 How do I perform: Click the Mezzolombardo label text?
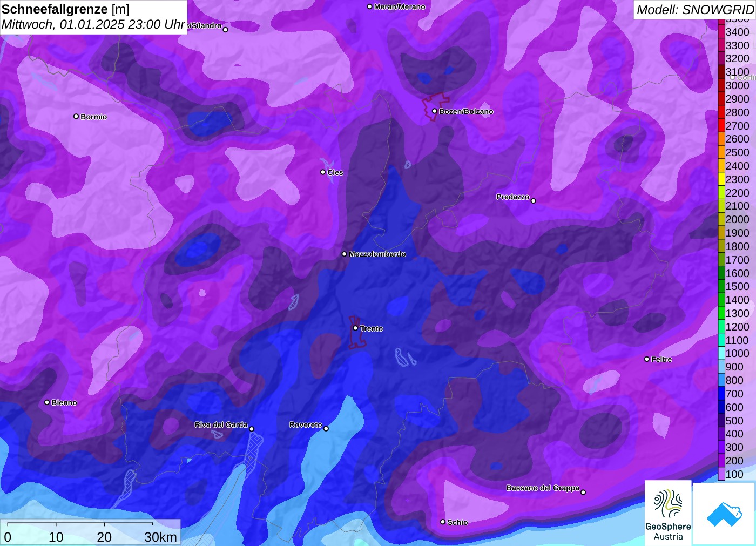(x=377, y=254)
